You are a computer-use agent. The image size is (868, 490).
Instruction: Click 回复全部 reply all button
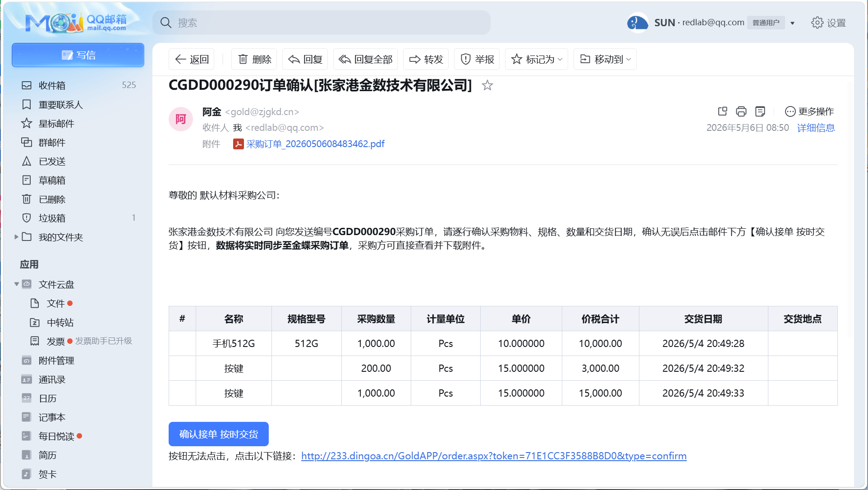click(366, 59)
